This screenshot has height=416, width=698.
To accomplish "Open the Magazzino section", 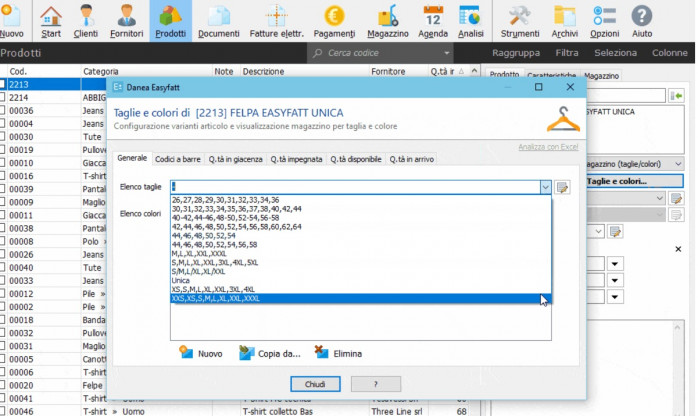I will [x=388, y=21].
